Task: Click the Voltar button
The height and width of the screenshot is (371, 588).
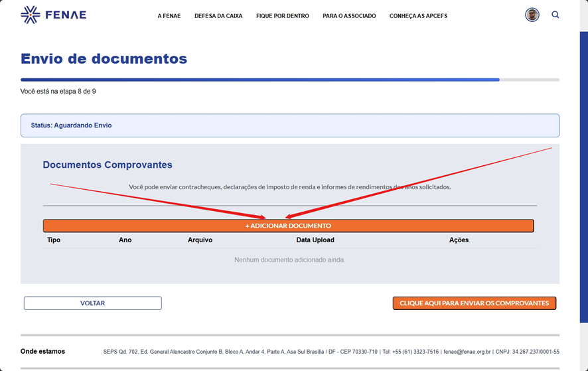Action: 93,303
